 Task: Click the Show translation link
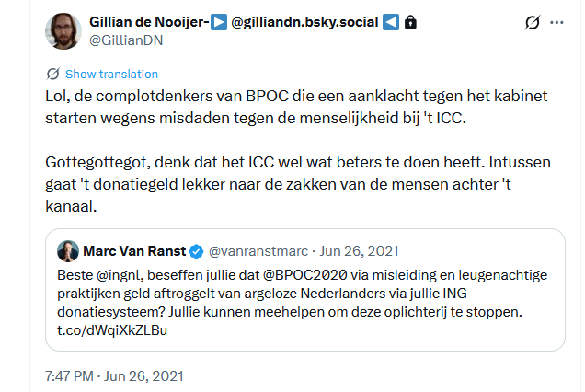pos(111,74)
